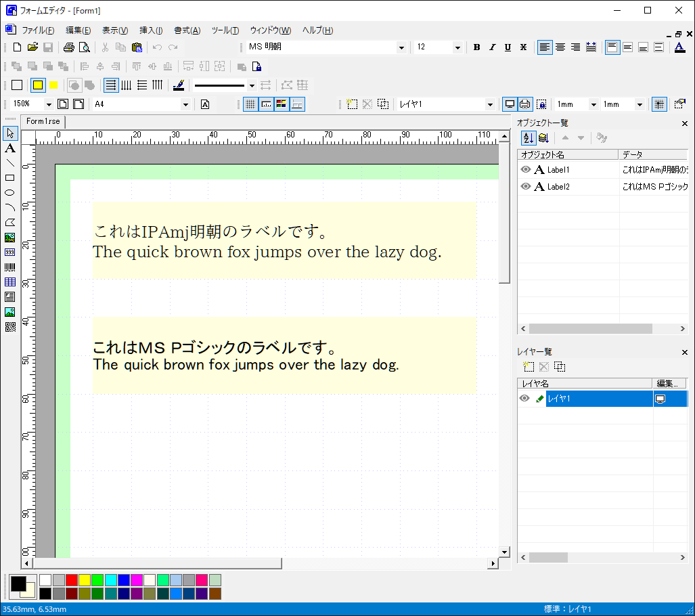Screen dimensions: 695x616
Task: Toggle left text alignment
Action: click(545, 47)
